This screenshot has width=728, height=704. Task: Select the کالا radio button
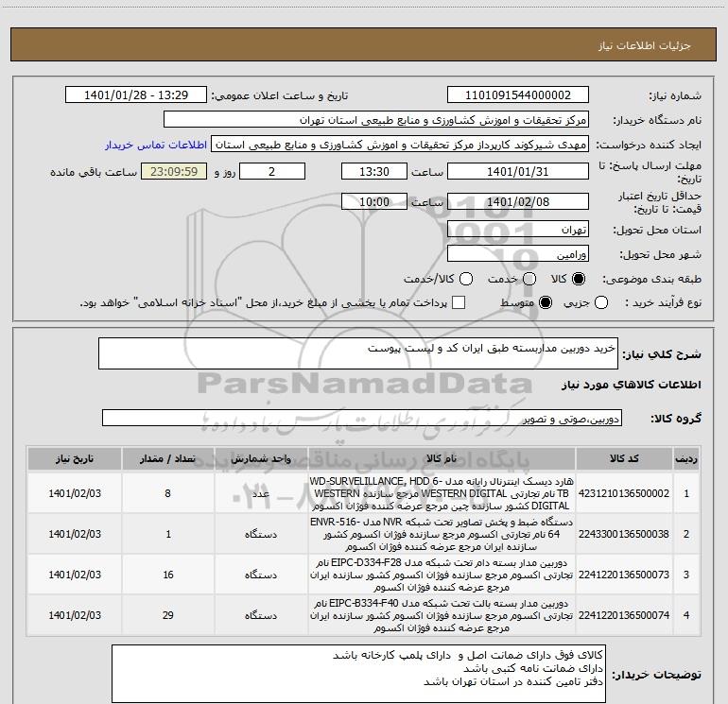coord(579,279)
